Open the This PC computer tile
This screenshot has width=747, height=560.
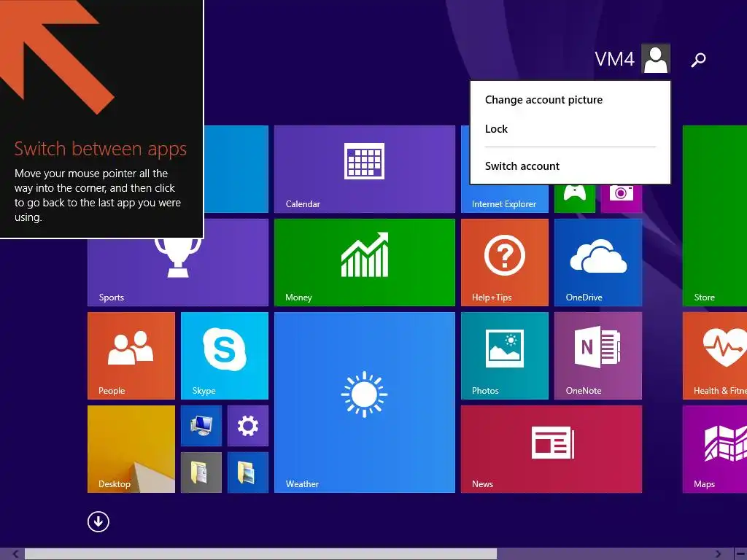coord(201,426)
